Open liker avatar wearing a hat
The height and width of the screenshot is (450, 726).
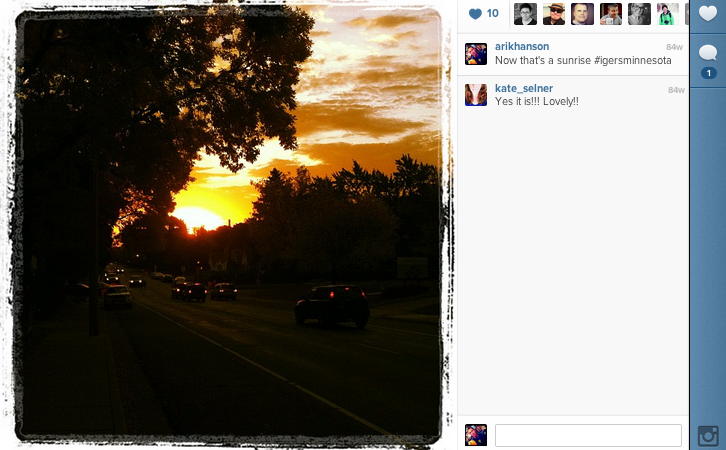click(x=554, y=14)
